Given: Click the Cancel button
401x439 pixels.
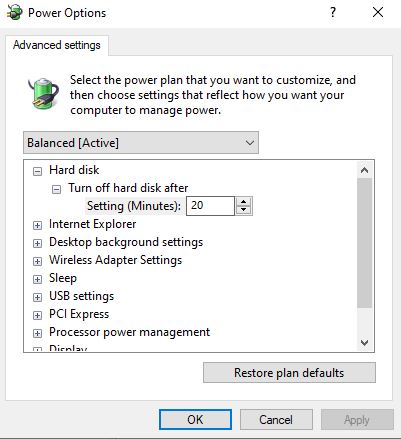Looking at the screenshot, I should pos(276,420).
